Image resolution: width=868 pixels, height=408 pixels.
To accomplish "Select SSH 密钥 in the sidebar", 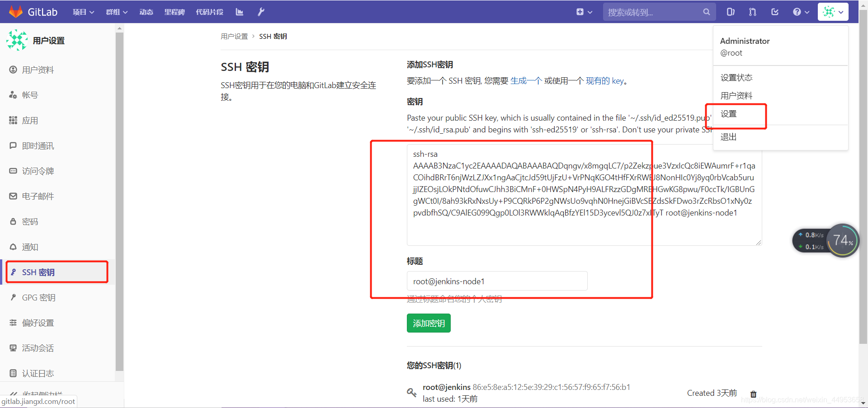I will 57,272.
